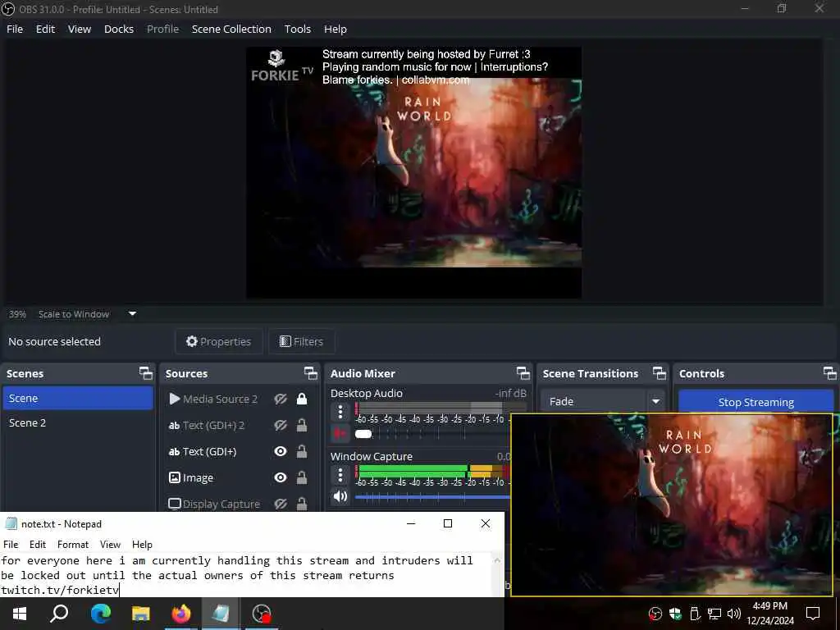
Task: Click the OBS system tray icon
Action: [655, 614]
